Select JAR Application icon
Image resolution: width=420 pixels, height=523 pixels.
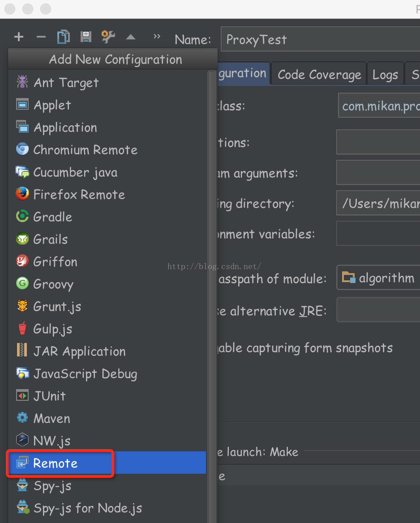tap(22, 350)
